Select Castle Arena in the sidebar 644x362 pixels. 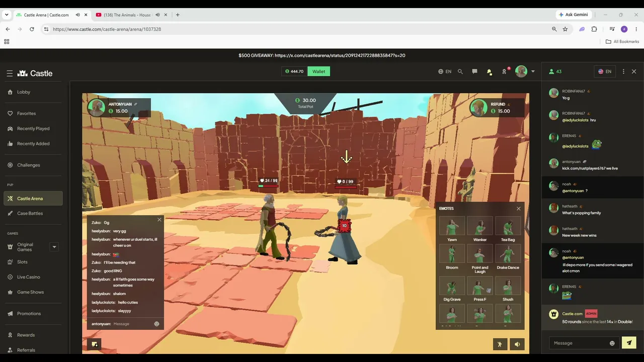coord(33,199)
